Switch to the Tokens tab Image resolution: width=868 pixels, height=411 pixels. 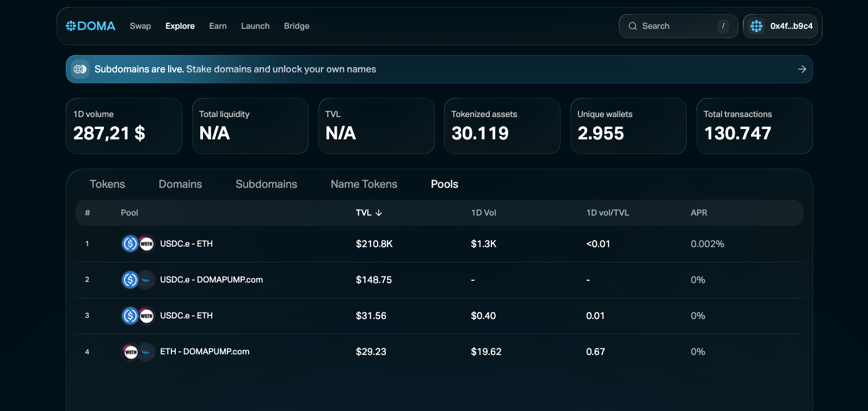107,184
